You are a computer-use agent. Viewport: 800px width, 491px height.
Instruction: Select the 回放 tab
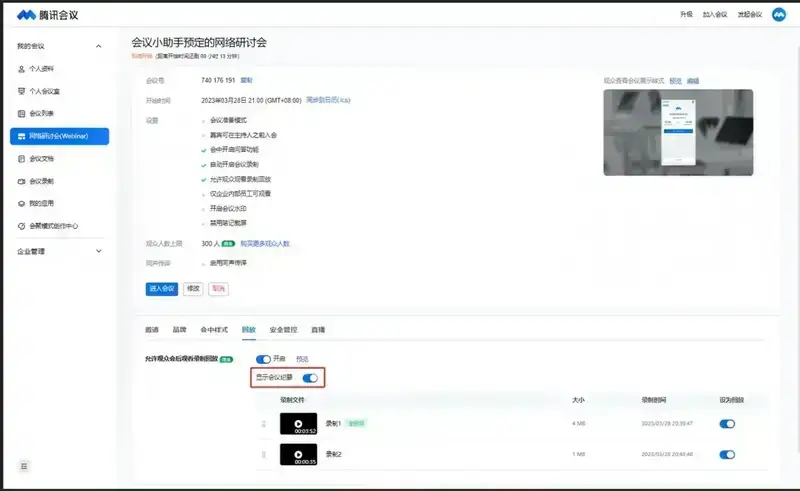point(248,330)
